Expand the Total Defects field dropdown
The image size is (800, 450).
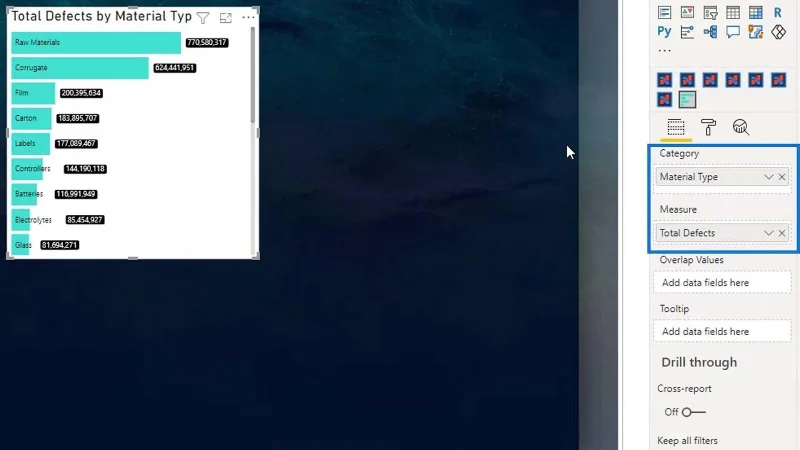[768, 233]
